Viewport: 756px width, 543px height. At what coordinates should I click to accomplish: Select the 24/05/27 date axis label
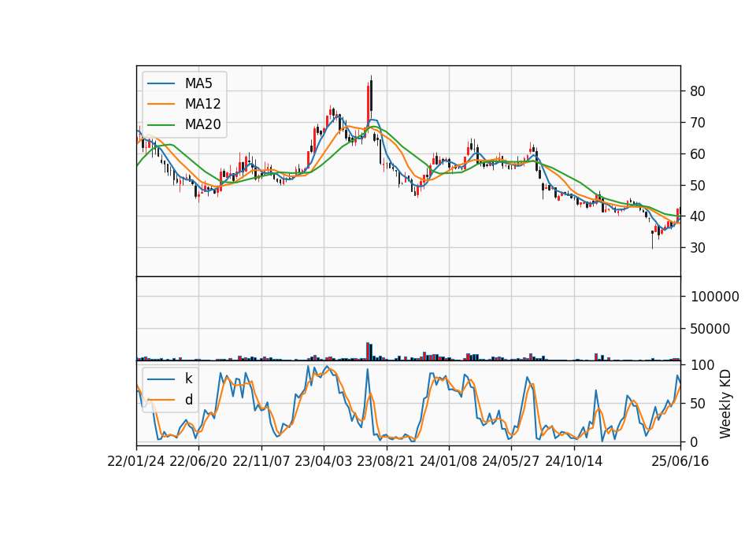(511, 461)
